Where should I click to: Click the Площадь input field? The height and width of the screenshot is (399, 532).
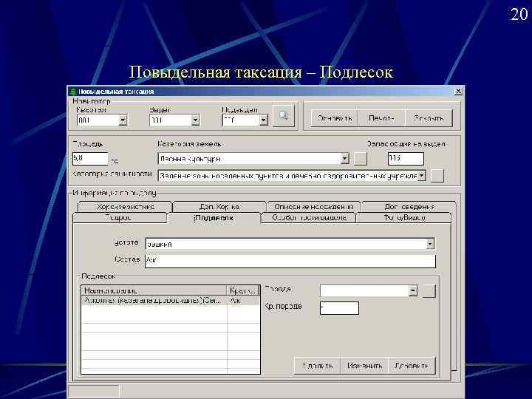[x=90, y=158]
